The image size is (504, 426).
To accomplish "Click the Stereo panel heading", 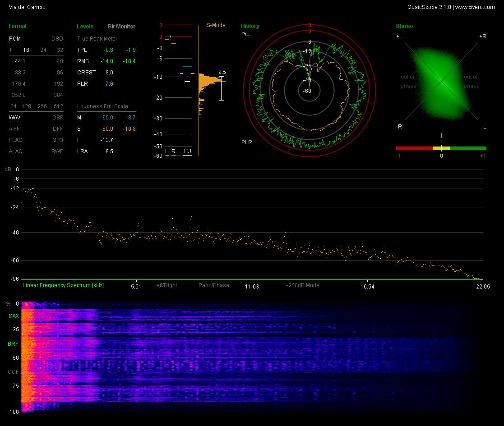I will [404, 26].
